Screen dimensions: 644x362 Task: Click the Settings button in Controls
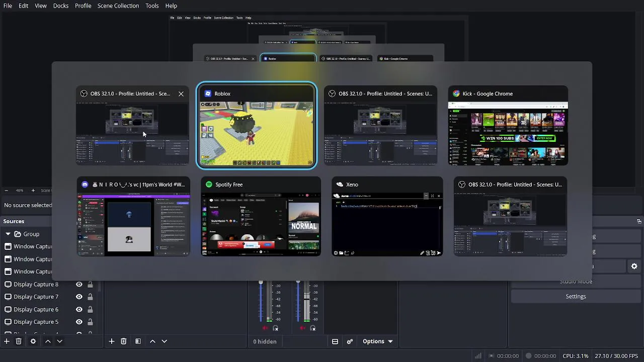click(x=576, y=297)
